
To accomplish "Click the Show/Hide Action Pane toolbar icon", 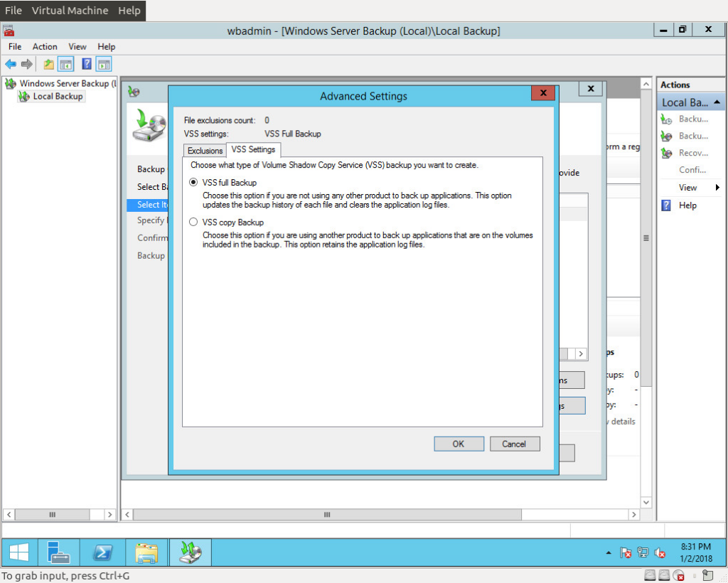I will tap(104, 64).
